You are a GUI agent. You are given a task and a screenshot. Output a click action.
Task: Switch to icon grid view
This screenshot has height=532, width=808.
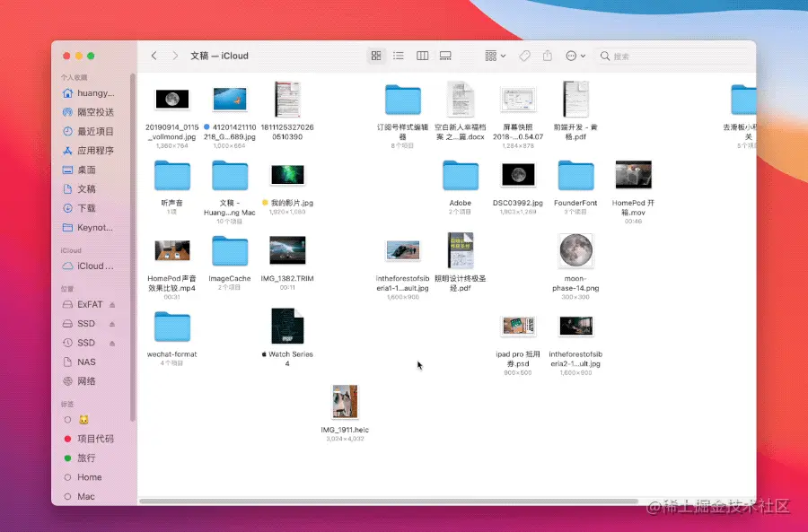[x=376, y=56]
